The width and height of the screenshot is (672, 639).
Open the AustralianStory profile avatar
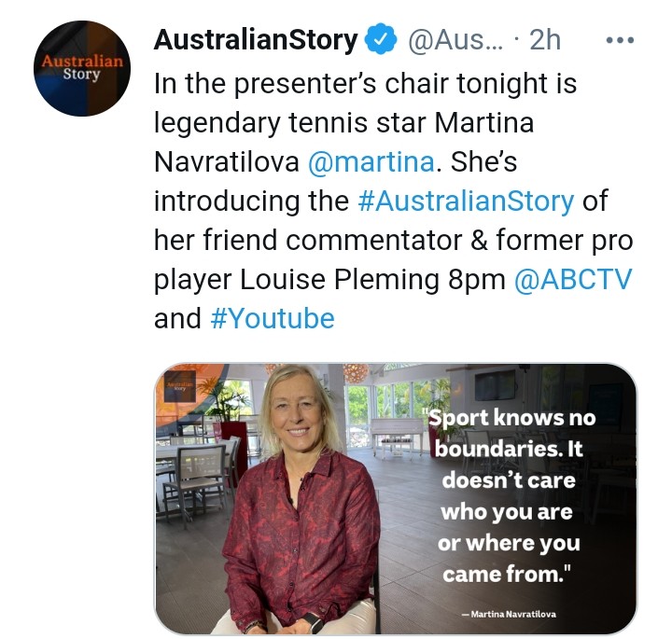pyautogui.click(x=82, y=68)
